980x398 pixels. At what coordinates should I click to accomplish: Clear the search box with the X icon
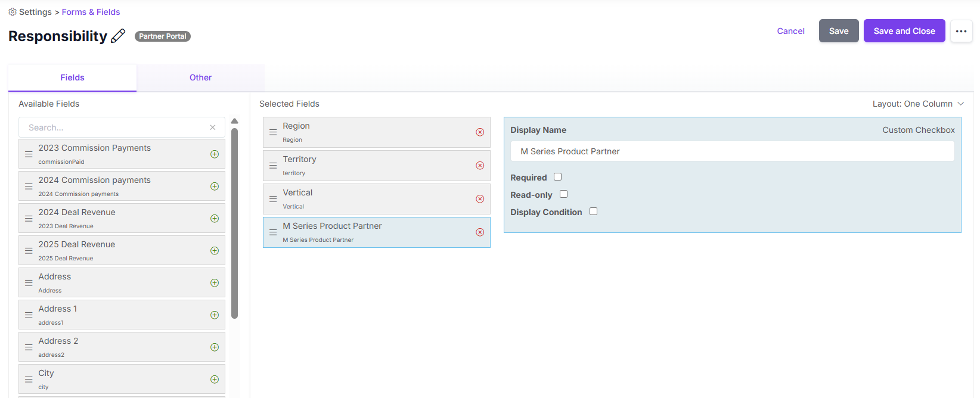pos(213,128)
